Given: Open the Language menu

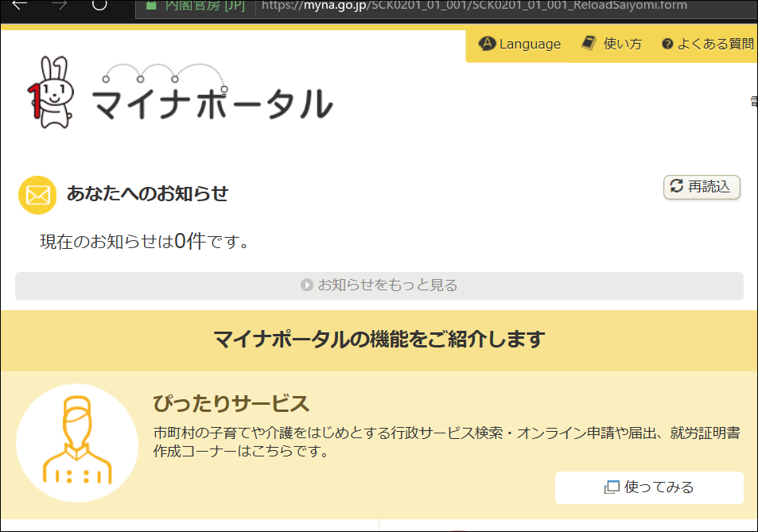Looking at the screenshot, I should tap(519, 44).
